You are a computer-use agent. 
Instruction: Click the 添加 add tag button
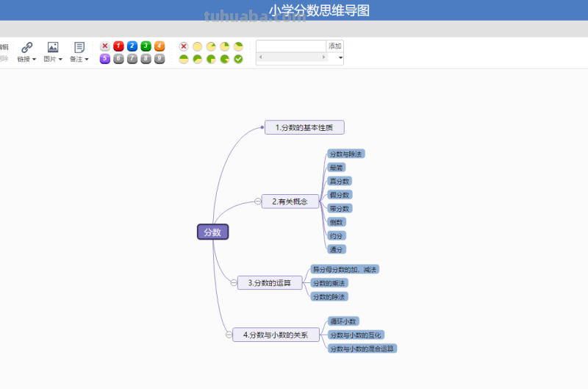(335, 46)
